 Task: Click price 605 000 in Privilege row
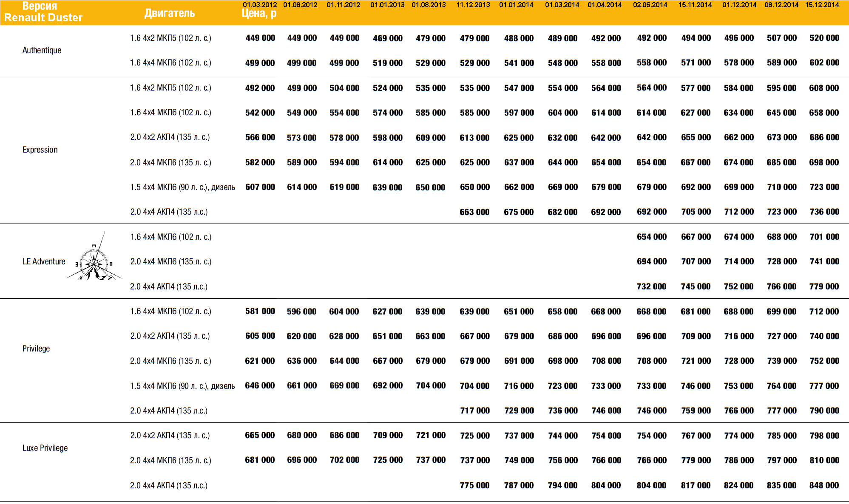[x=260, y=336]
